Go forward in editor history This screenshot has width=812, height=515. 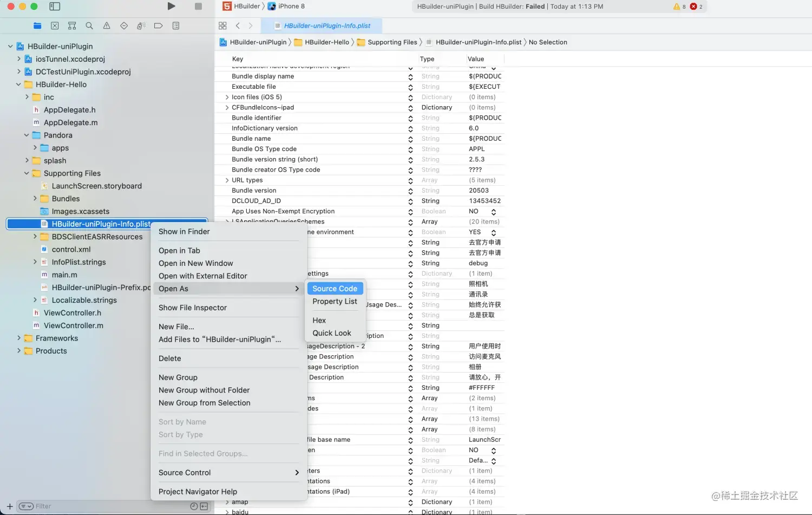pos(251,25)
